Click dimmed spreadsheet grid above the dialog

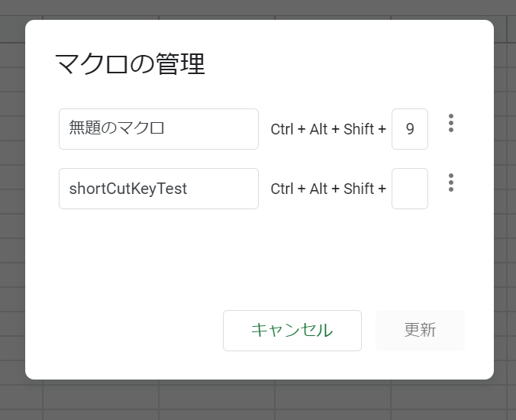(258, 9)
